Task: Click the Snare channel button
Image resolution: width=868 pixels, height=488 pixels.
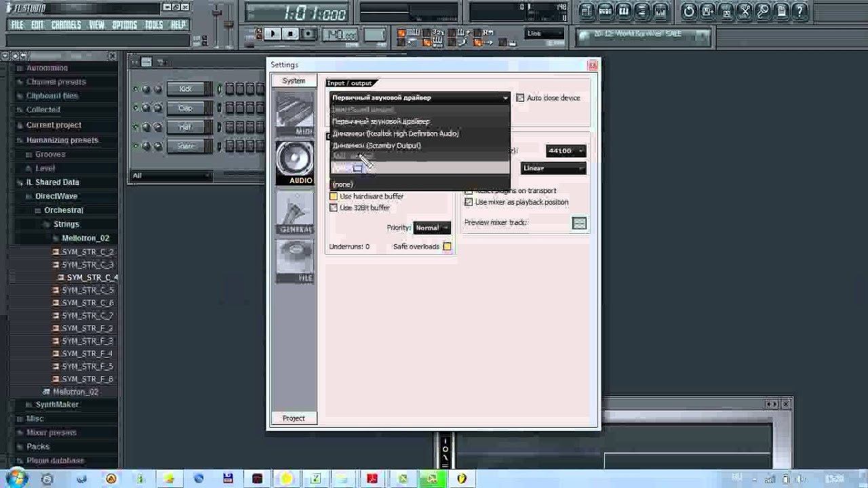Action: (x=186, y=146)
